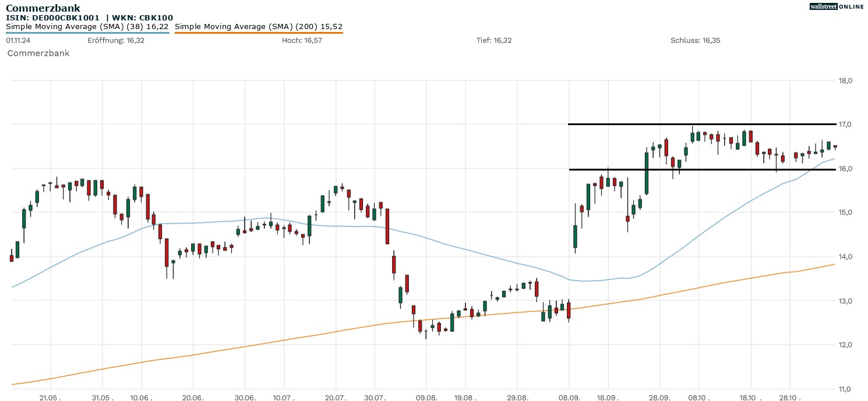Click the 31.05. date axis label
This screenshot has height=401, width=868.
(102, 398)
